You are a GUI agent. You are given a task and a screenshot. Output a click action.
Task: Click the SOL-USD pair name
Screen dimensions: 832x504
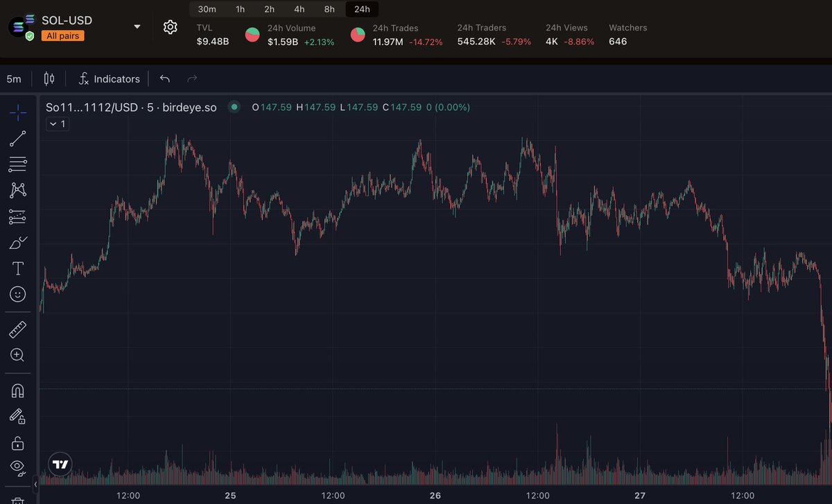[67, 21]
